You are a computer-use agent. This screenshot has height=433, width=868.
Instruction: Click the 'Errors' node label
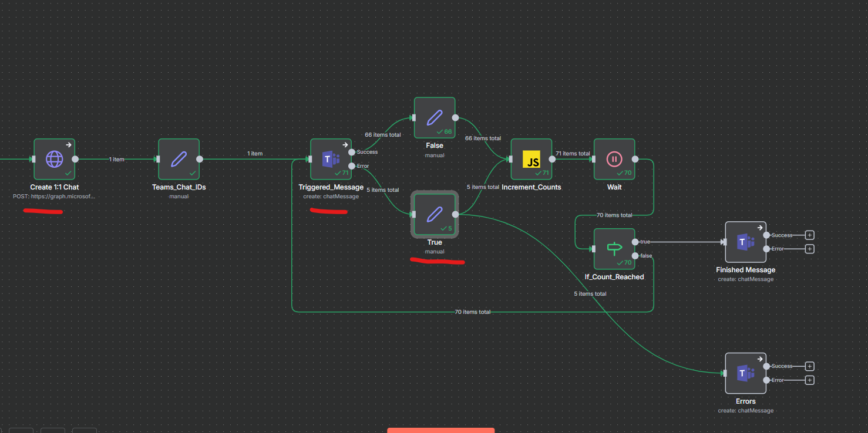746,401
